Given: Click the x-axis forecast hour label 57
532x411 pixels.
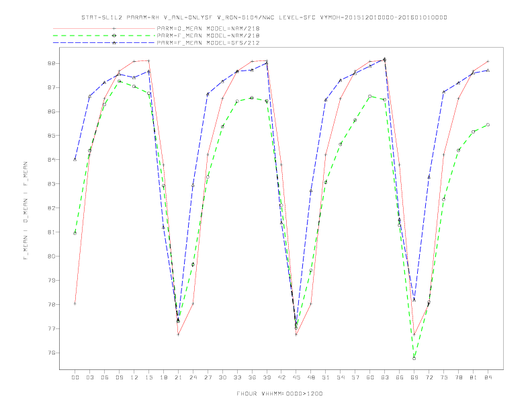Looking at the screenshot, I should click(x=355, y=377).
